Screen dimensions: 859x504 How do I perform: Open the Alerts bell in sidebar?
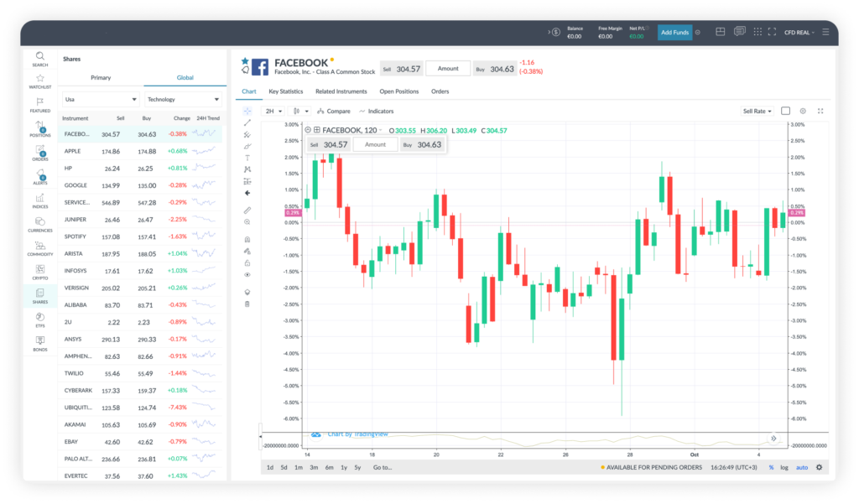pos(40,177)
